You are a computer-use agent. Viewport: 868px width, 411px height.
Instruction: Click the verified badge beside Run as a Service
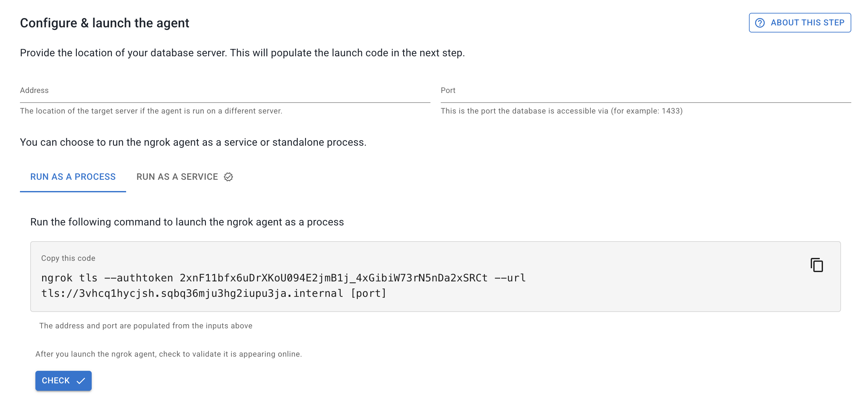click(228, 177)
